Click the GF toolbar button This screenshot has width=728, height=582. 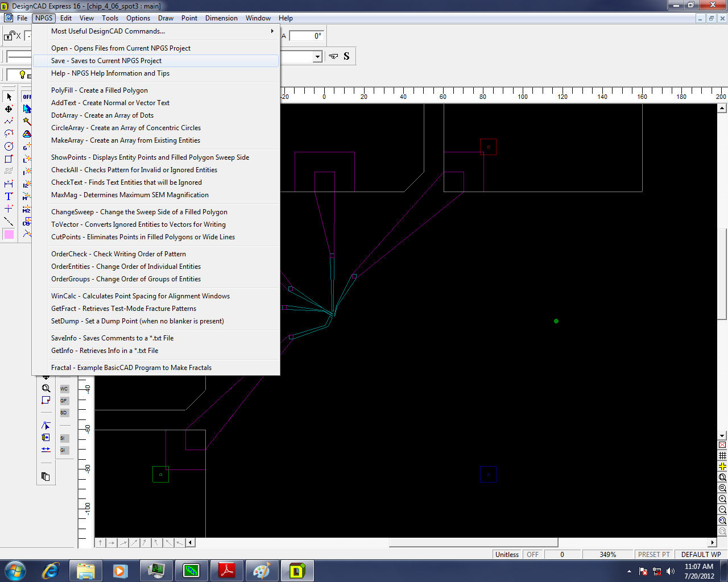[64, 401]
